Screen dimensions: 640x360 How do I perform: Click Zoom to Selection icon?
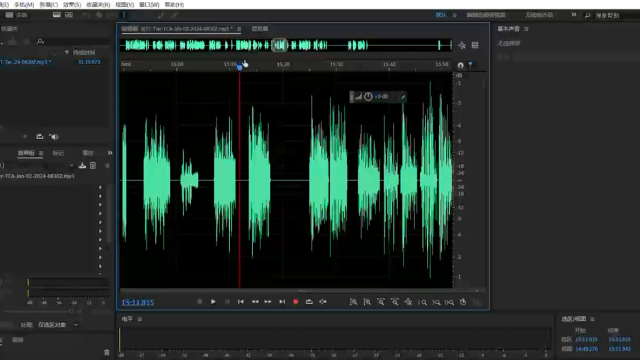coord(449,302)
